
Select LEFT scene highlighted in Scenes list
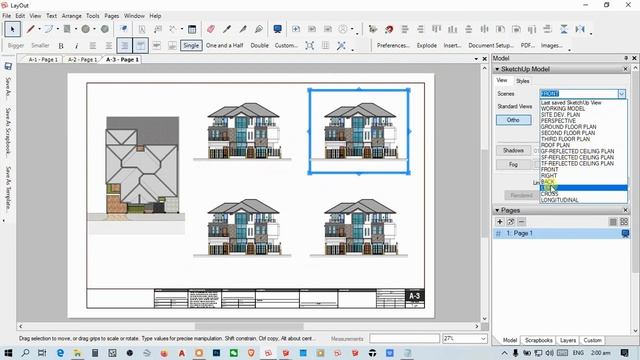[583, 188]
